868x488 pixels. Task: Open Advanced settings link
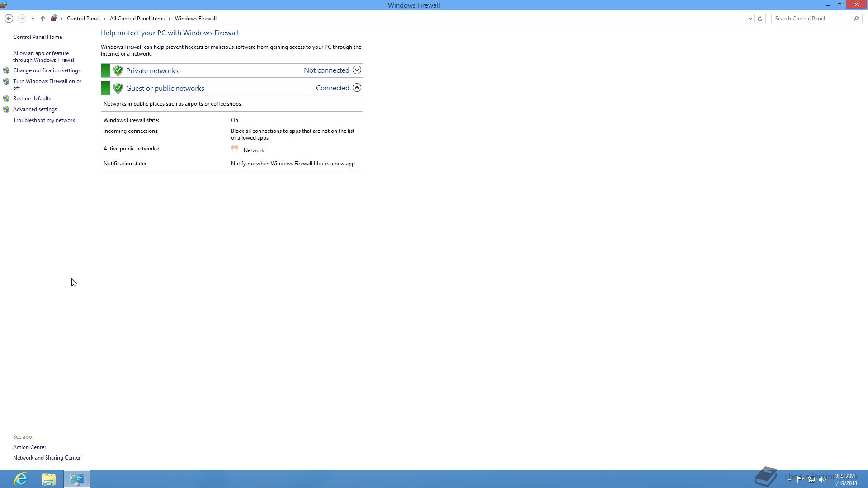coord(35,109)
